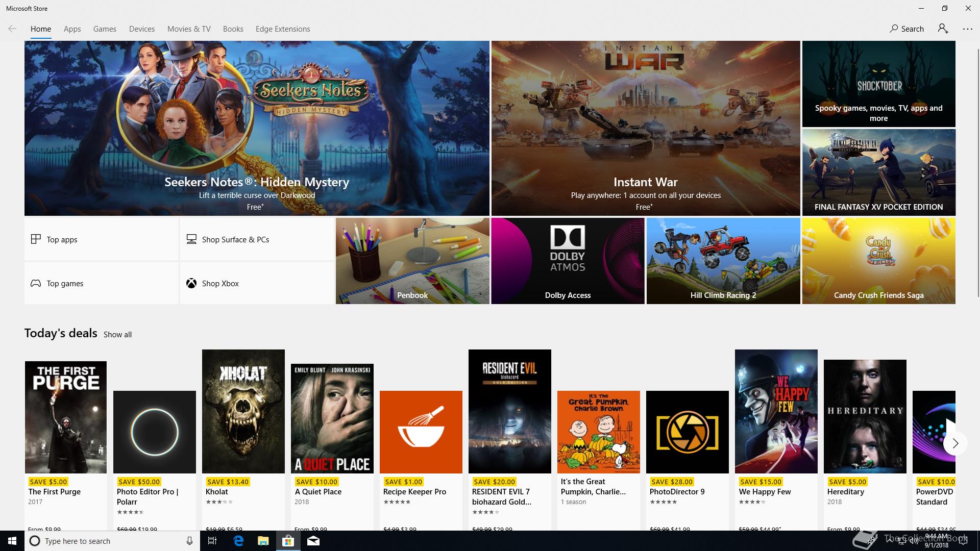The height and width of the screenshot is (551, 980).
Task: Open the PhotoDirector 9 app icon
Action: (x=687, y=432)
